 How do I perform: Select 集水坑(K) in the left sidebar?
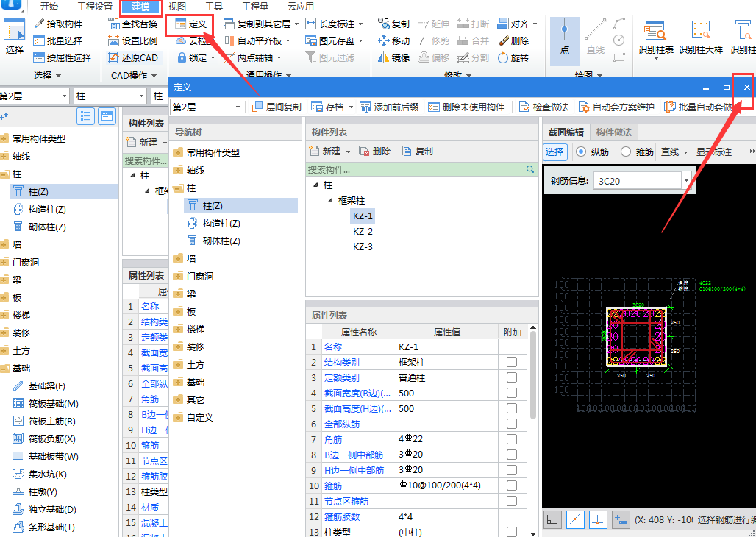tap(40, 474)
